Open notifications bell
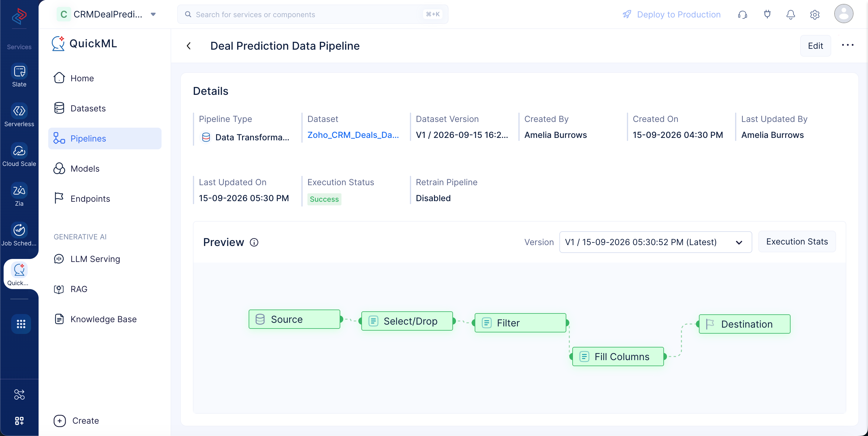 (791, 14)
